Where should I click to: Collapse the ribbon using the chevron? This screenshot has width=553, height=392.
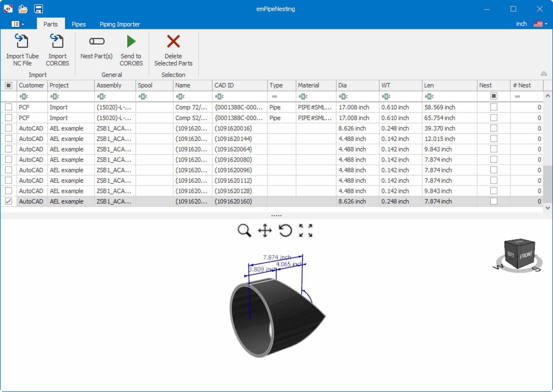pyautogui.click(x=544, y=74)
